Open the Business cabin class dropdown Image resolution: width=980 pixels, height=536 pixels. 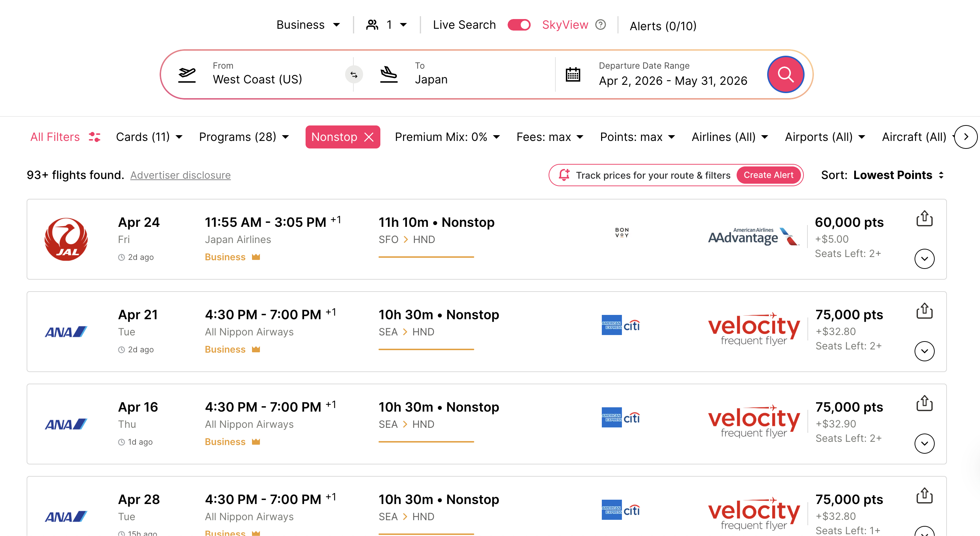[x=308, y=25]
